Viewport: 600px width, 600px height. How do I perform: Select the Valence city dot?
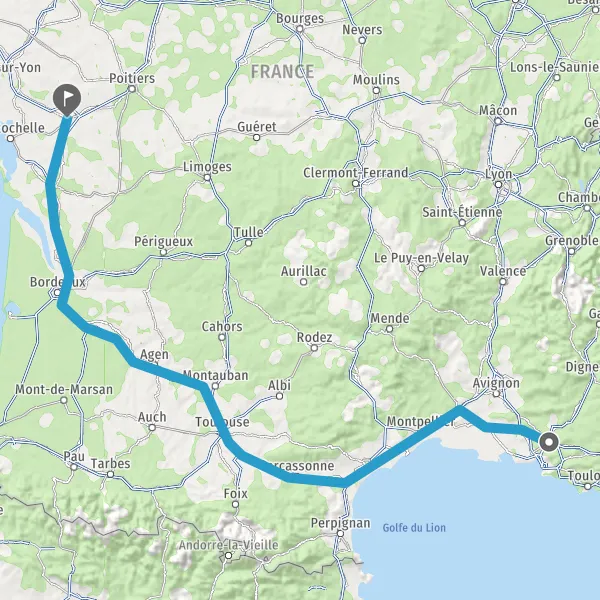pyautogui.click(x=503, y=282)
